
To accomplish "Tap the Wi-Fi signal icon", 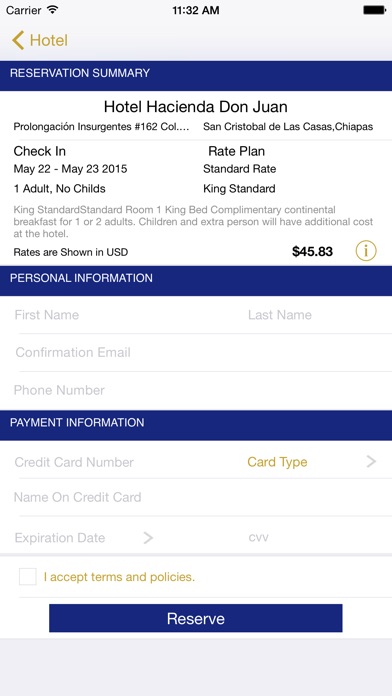I will (53, 10).
